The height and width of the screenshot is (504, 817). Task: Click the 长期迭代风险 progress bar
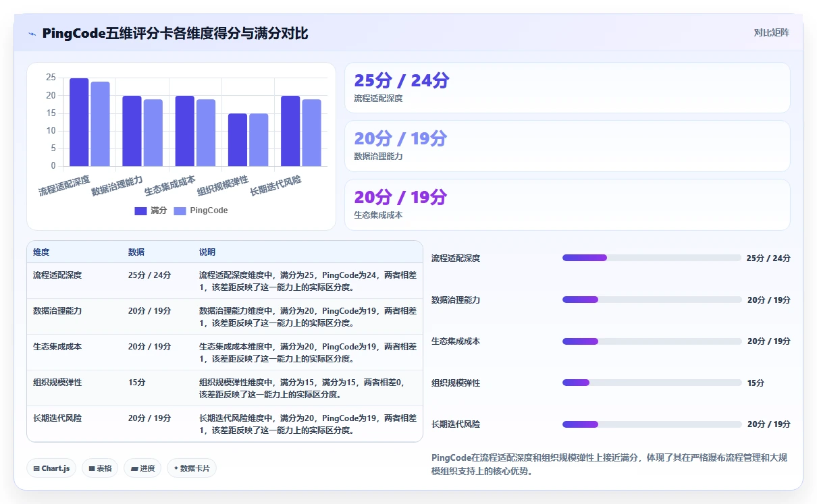tap(652, 424)
